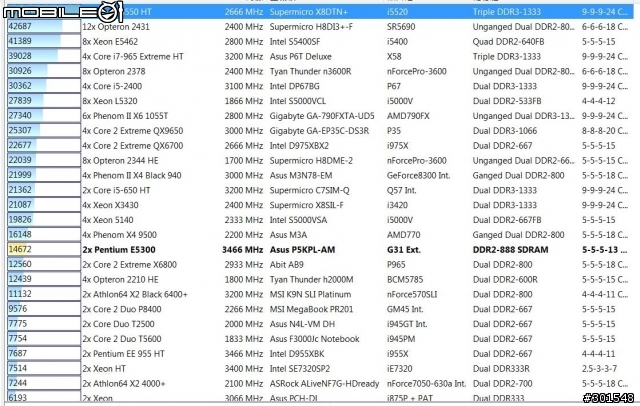
Task: Click the 2.5-3-3-7 timing cell
Action: (x=599, y=368)
